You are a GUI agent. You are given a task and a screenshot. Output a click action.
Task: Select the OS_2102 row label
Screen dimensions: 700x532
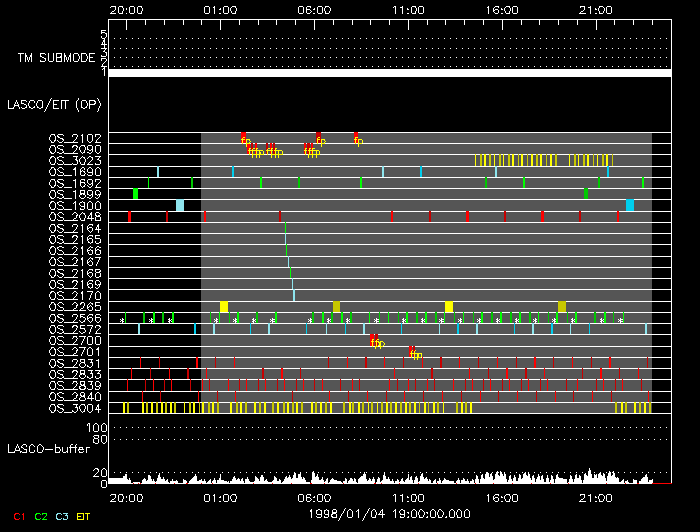pyautogui.click(x=75, y=138)
